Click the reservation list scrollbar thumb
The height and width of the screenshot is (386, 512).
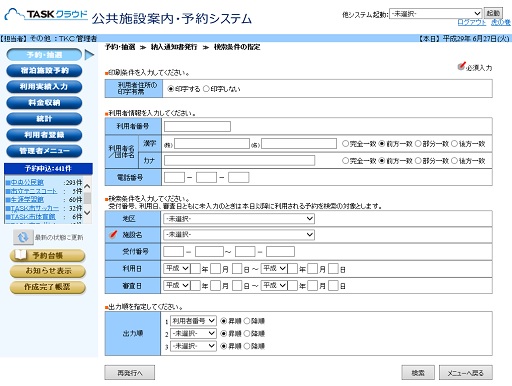(87, 198)
